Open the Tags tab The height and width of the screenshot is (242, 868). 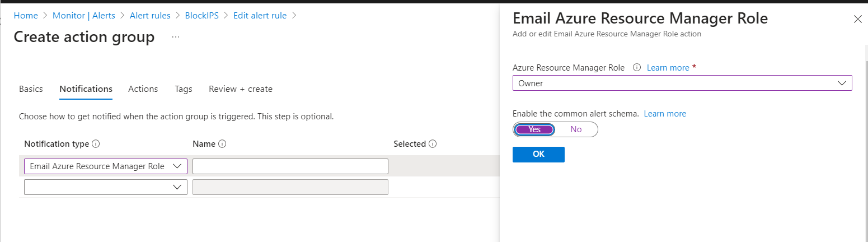[x=183, y=89]
